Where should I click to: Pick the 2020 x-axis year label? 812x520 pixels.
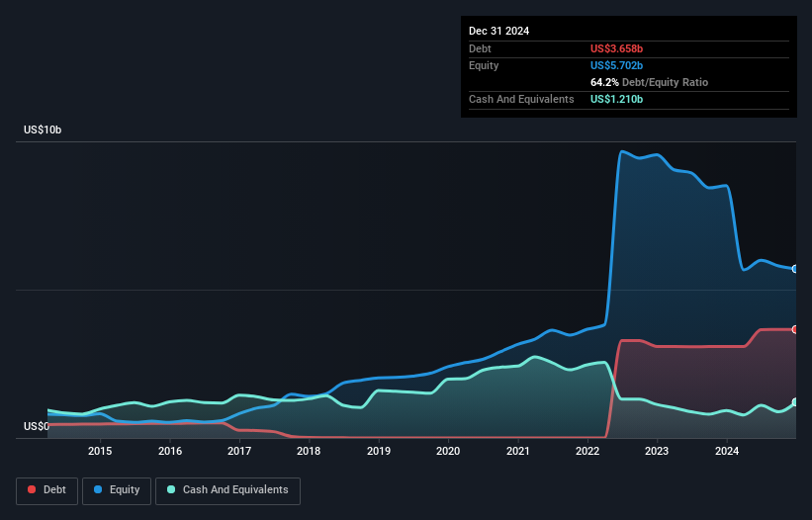[448, 452]
